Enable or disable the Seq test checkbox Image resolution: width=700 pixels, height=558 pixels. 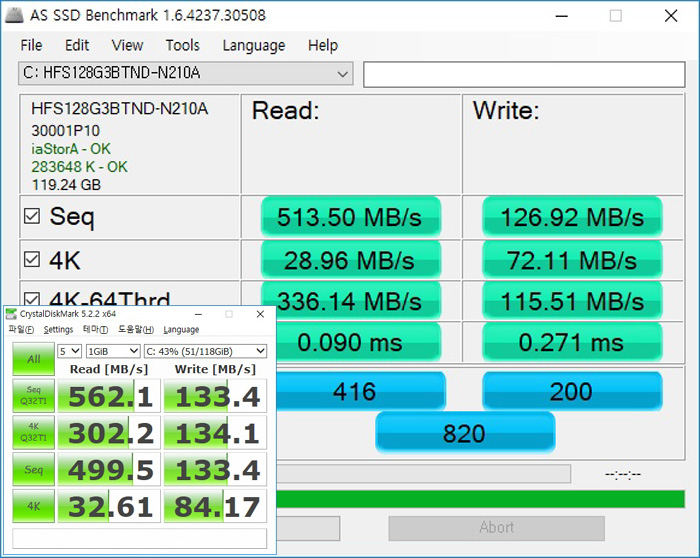[32, 216]
